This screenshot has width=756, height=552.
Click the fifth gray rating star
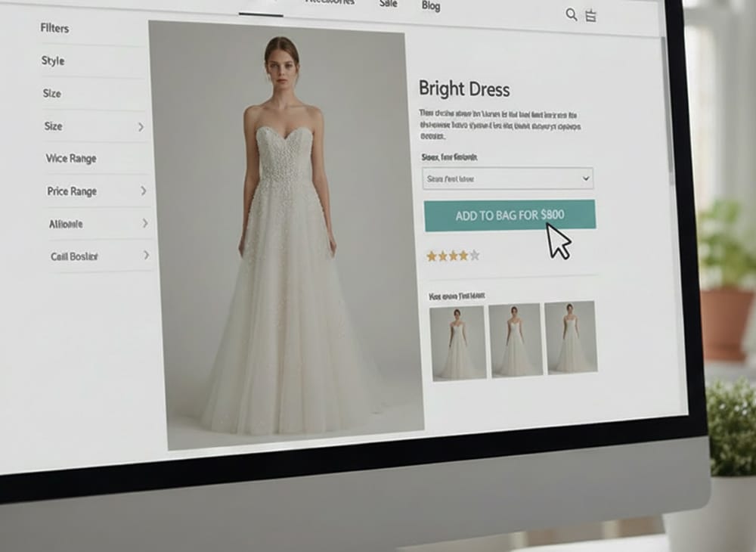point(474,256)
